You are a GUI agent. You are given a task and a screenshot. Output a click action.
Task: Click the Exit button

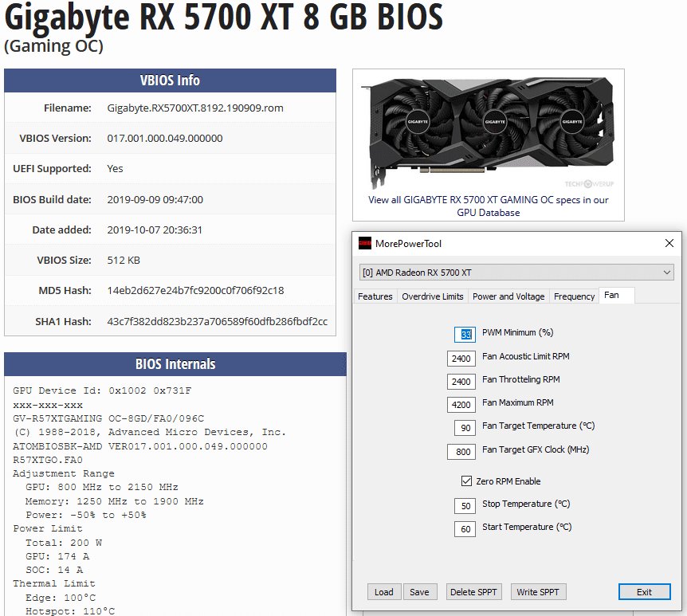(x=644, y=592)
